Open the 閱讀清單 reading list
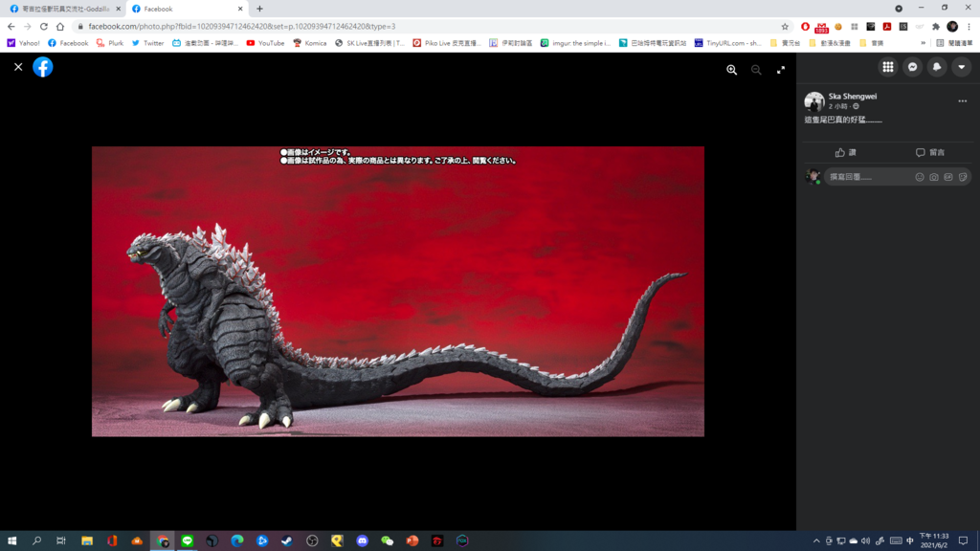This screenshot has width=980, height=551. 954,43
